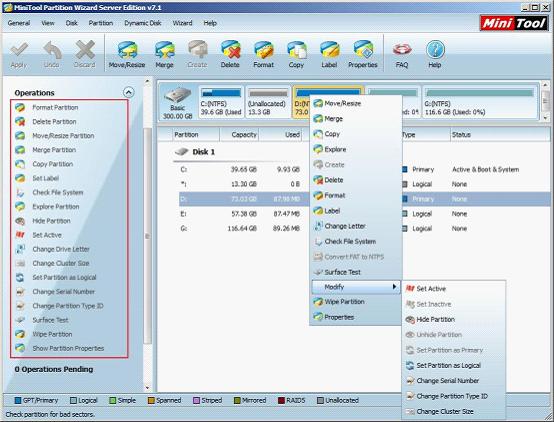The width and height of the screenshot is (554, 422).
Task: Click the Operations panel vertical scrollbar
Action: [147, 236]
